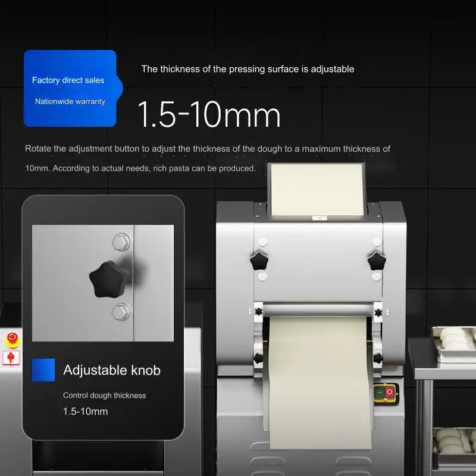Click the close-up photo of the black star knob
476x476 pixels.
click(x=103, y=283)
